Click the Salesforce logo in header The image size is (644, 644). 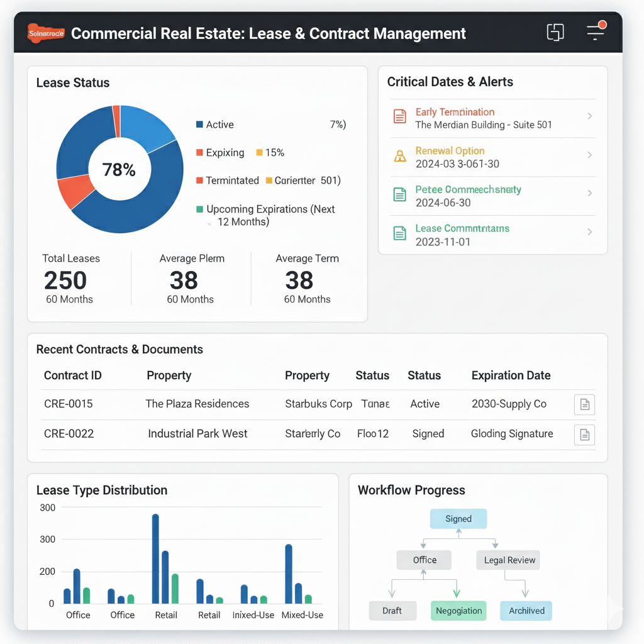click(x=46, y=33)
